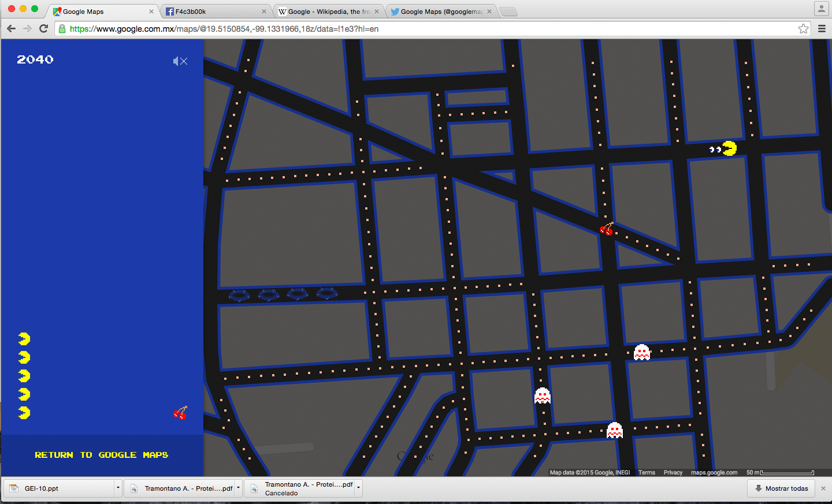Click Return to Google Maps button
The height and width of the screenshot is (504, 832).
(x=102, y=455)
